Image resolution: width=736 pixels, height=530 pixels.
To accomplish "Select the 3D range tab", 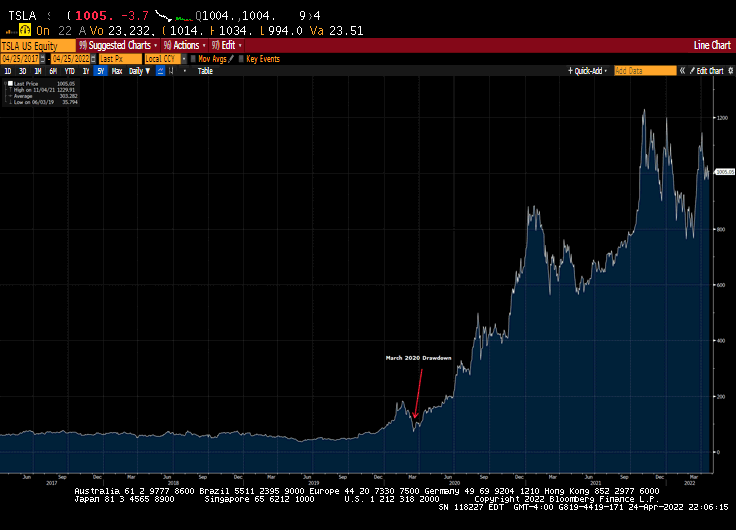I will 23,71.
